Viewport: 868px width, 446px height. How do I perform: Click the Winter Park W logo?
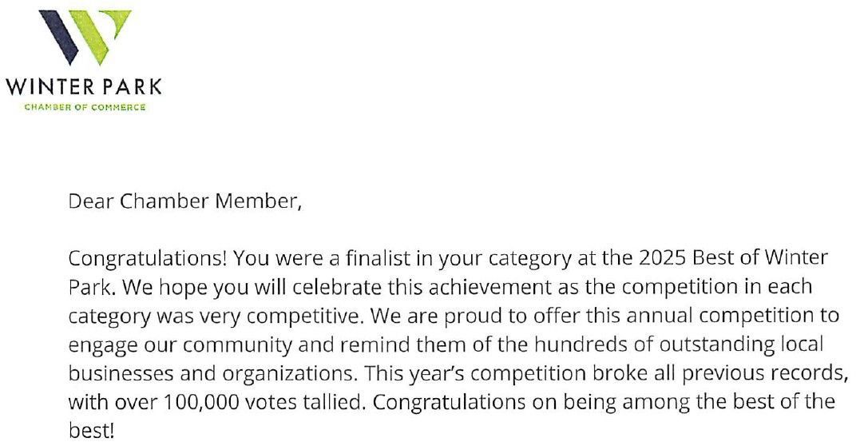[84, 36]
